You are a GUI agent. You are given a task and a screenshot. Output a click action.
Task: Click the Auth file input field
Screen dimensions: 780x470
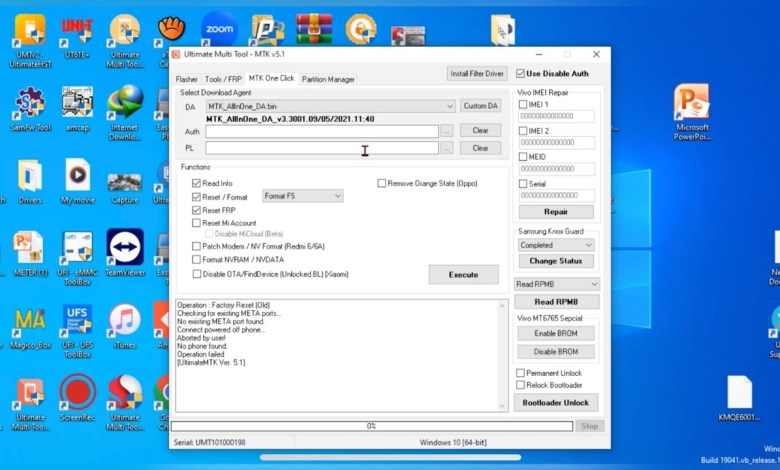tap(322, 131)
